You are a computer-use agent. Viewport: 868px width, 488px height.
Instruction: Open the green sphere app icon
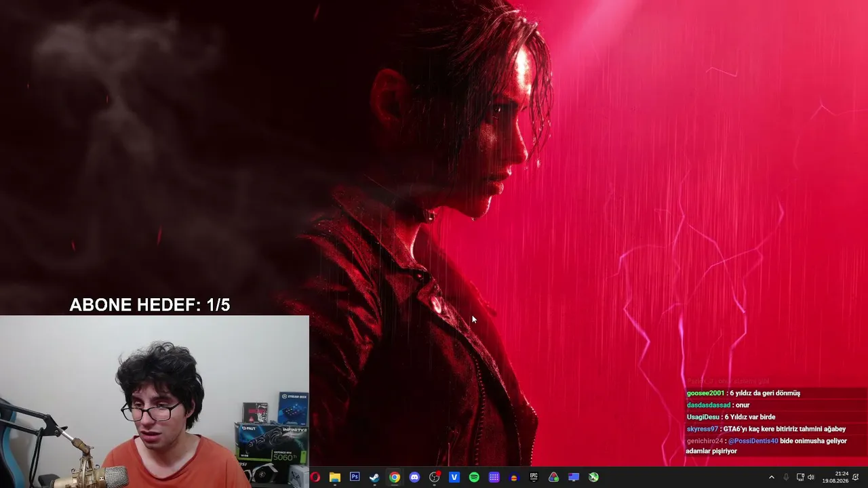point(593,477)
